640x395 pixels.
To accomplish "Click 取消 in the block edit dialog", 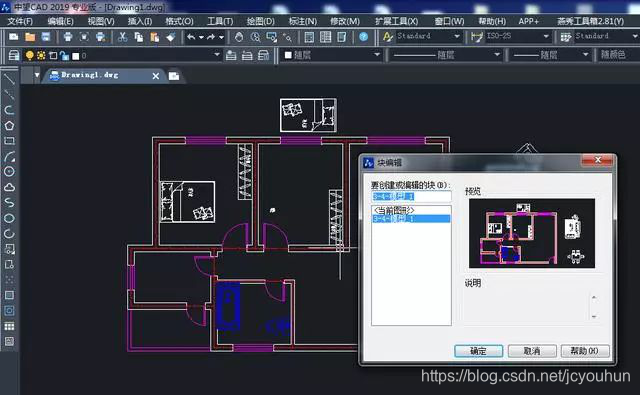I will click(532, 351).
